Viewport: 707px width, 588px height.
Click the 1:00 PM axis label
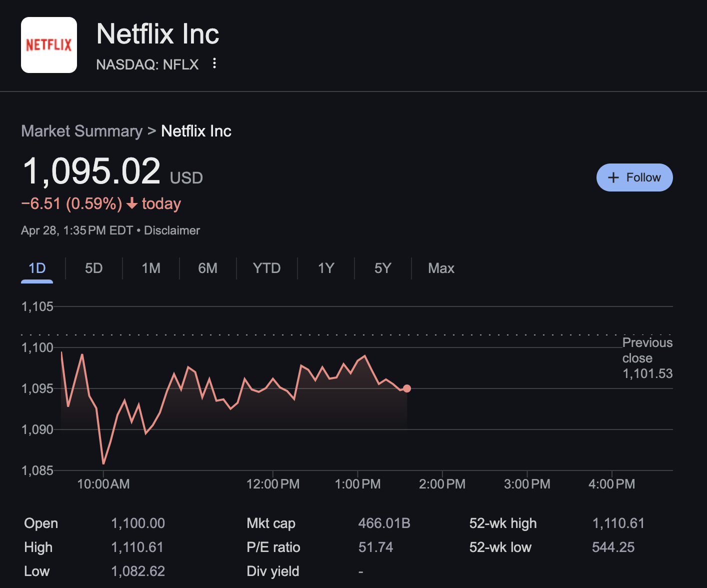357,484
